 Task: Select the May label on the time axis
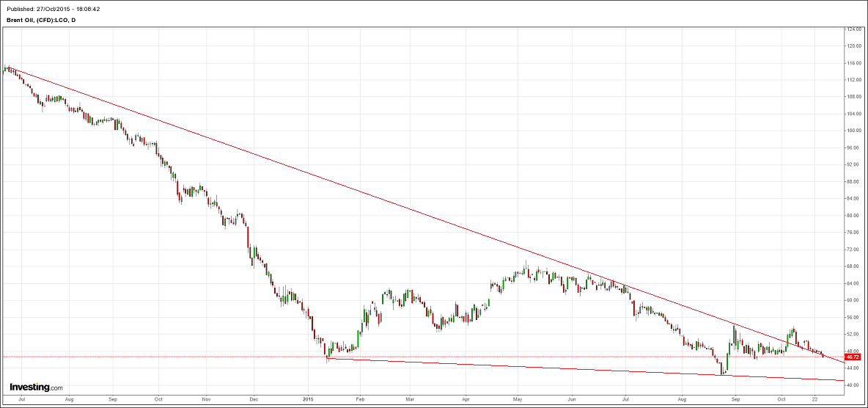(518, 401)
